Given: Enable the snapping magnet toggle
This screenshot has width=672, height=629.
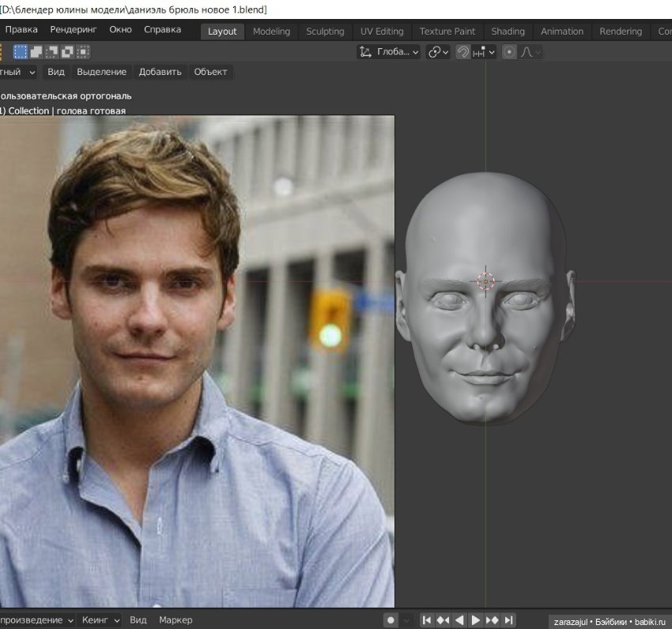Looking at the screenshot, I should coord(463,52).
